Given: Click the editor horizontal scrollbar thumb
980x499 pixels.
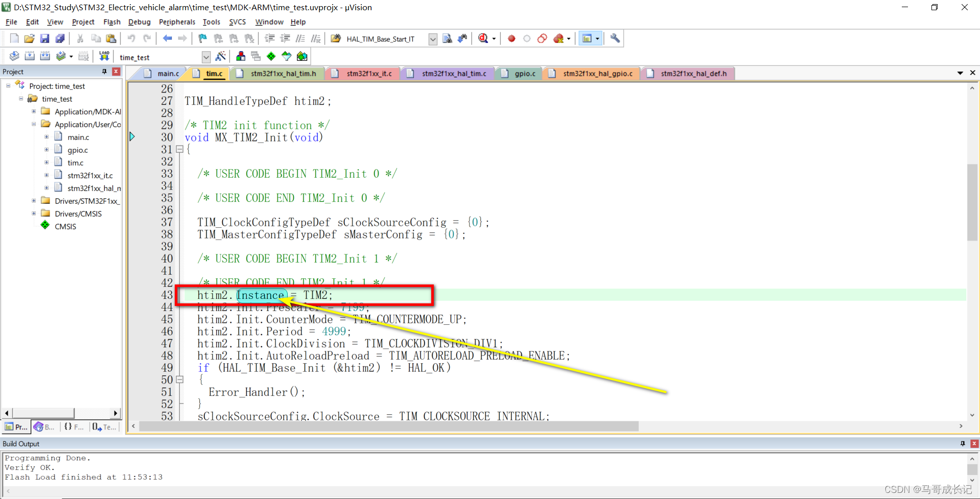Looking at the screenshot, I should 389,426.
